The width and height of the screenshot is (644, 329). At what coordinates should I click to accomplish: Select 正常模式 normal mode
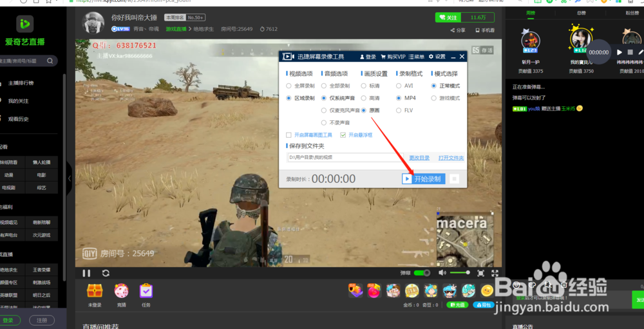446,86
